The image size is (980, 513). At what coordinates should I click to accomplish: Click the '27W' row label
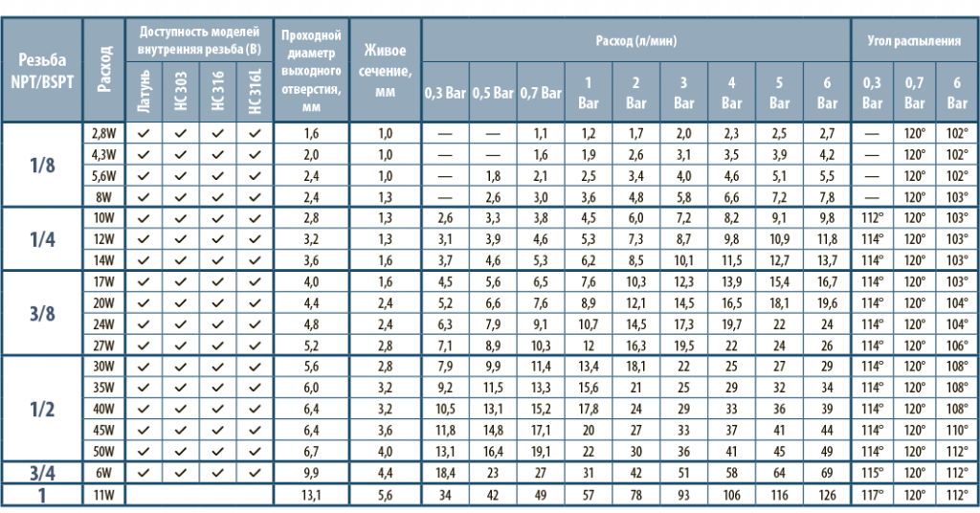104,346
